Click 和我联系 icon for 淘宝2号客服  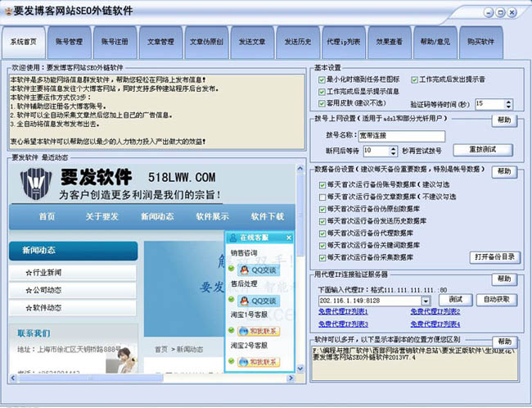pos(259,362)
